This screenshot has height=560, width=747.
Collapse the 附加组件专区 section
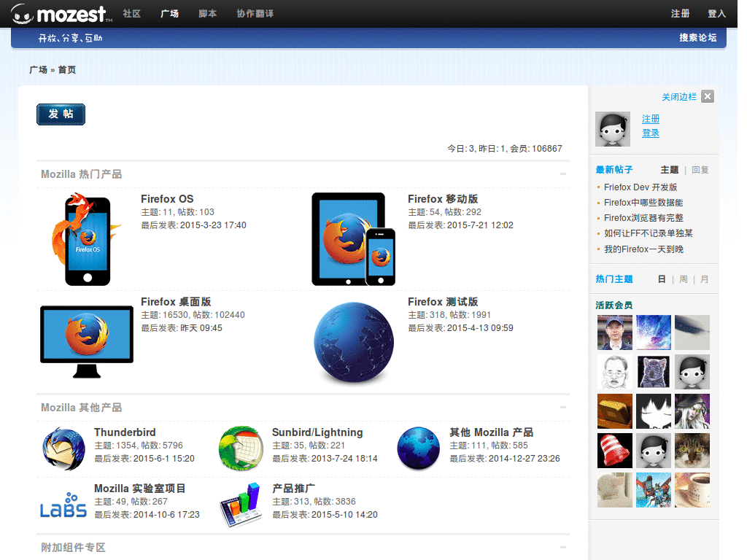563,547
